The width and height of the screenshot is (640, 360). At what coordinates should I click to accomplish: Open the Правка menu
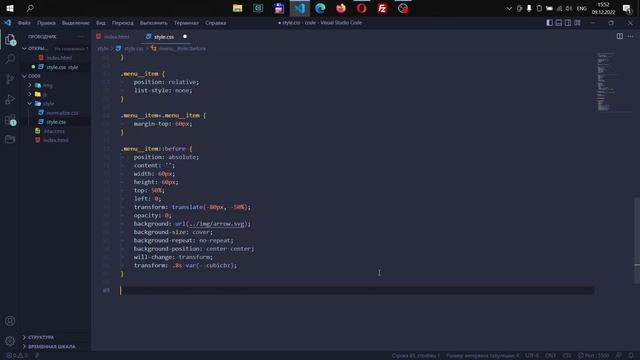(46, 23)
